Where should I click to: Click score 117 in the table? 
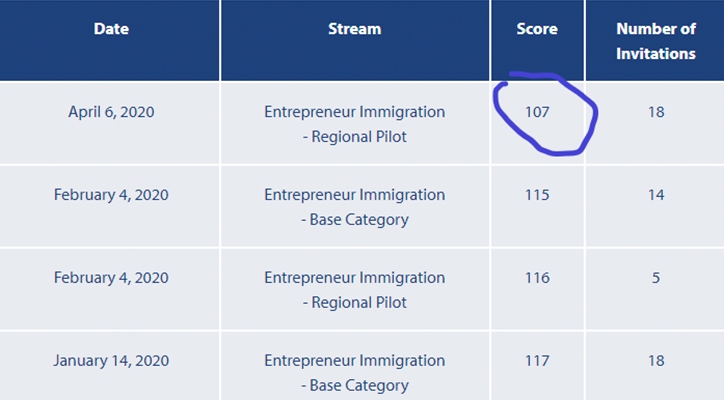click(x=537, y=361)
